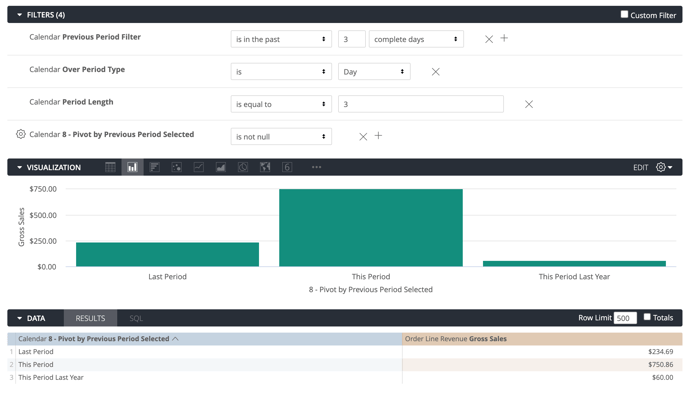Click the Last Period bar in chart

(x=167, y=254)
